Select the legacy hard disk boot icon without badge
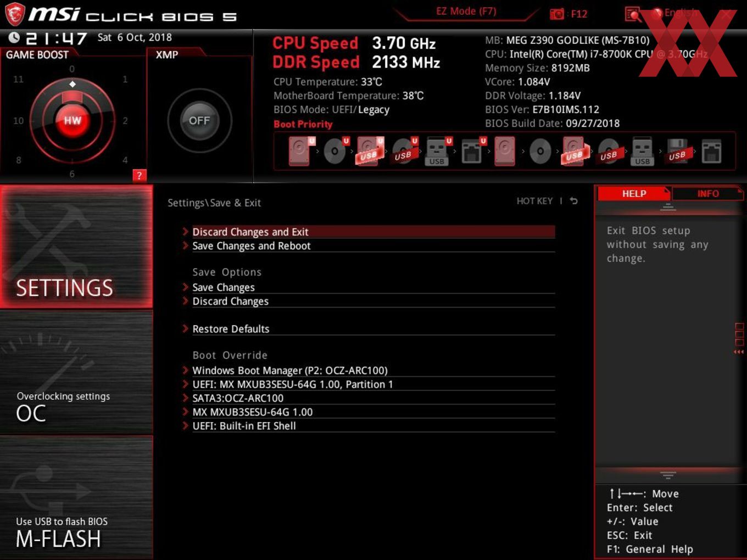The width and height of the screenshot is (747, 560). point(505,150)
